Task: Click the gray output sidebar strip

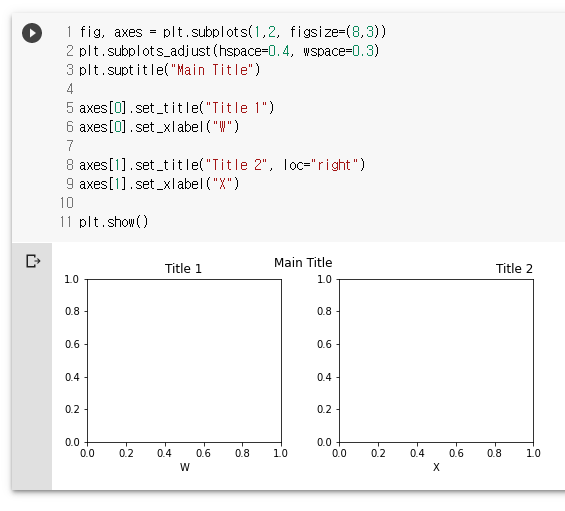Action: [32, 366]
